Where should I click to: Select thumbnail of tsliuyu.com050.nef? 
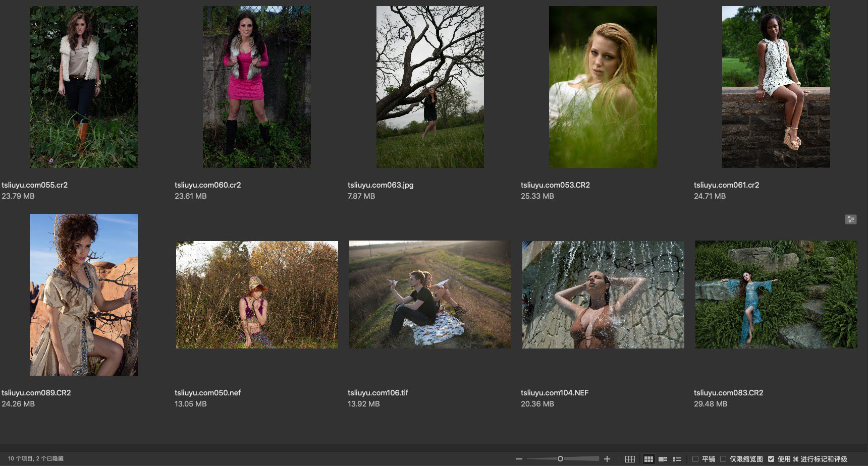click(257, 295)
